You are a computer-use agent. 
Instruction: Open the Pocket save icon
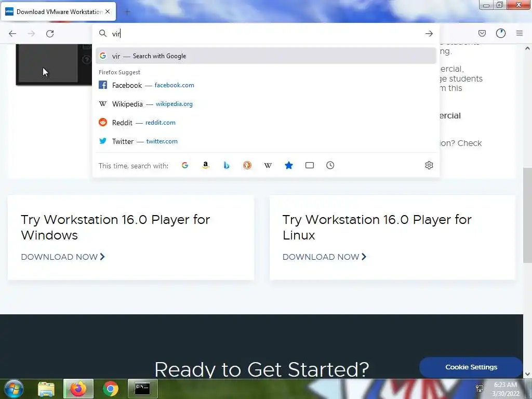(482, 33)
